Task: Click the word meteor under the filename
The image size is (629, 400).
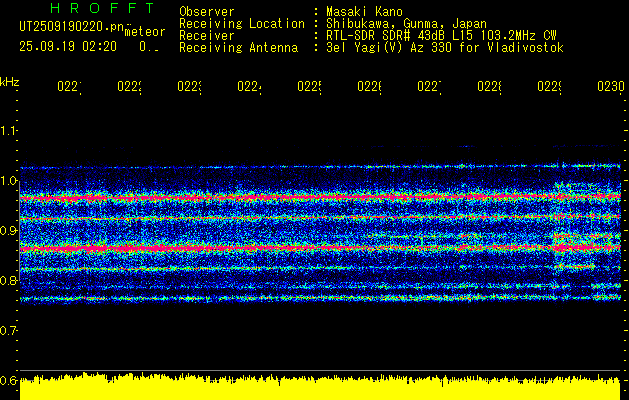Action: click(x=145, y=32)
